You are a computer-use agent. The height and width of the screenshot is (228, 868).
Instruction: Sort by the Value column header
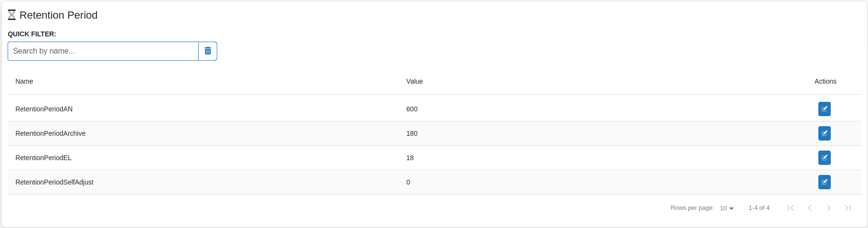click(x=414, y=81)
